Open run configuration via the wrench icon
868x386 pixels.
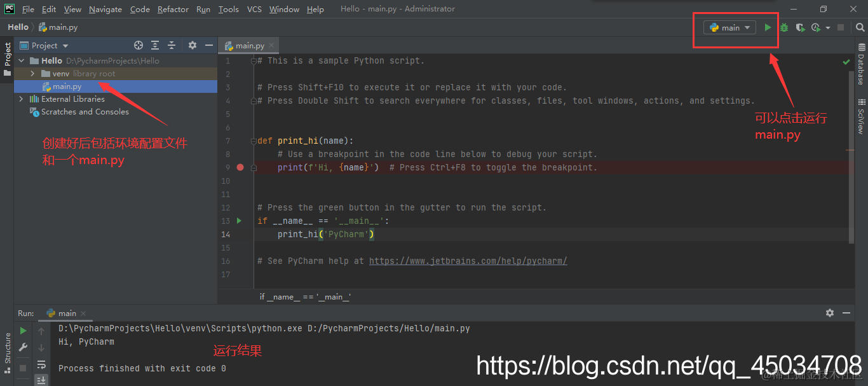click(x=23, y=347)
